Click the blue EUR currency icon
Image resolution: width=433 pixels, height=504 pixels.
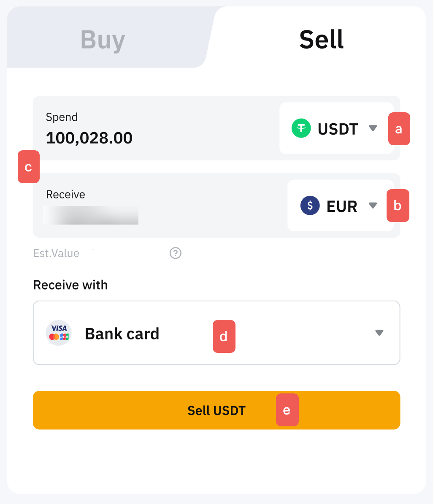pos(310,206)
